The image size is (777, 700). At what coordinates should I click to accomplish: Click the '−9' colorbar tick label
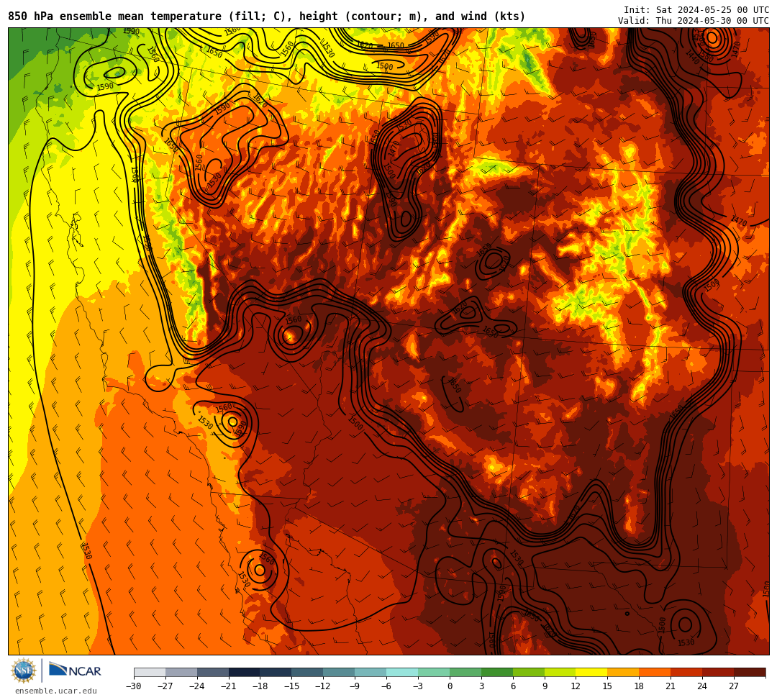355,686
